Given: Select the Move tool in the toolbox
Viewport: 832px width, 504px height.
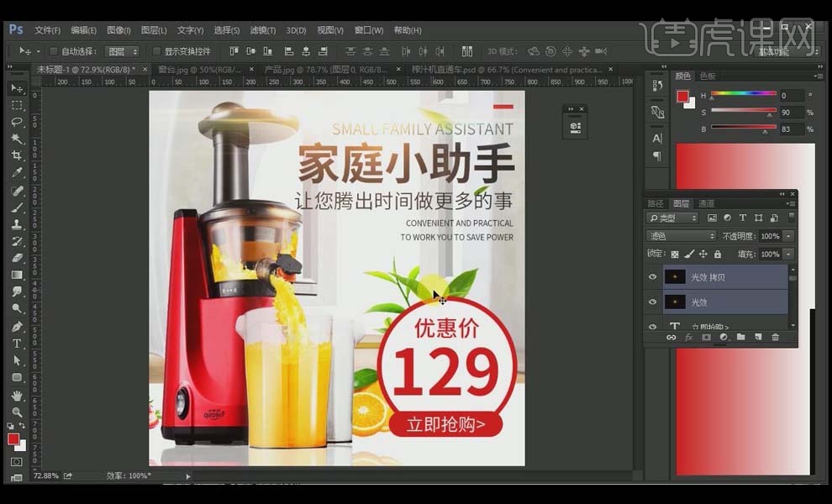Looking at the screenshot, I should point(17,88).
